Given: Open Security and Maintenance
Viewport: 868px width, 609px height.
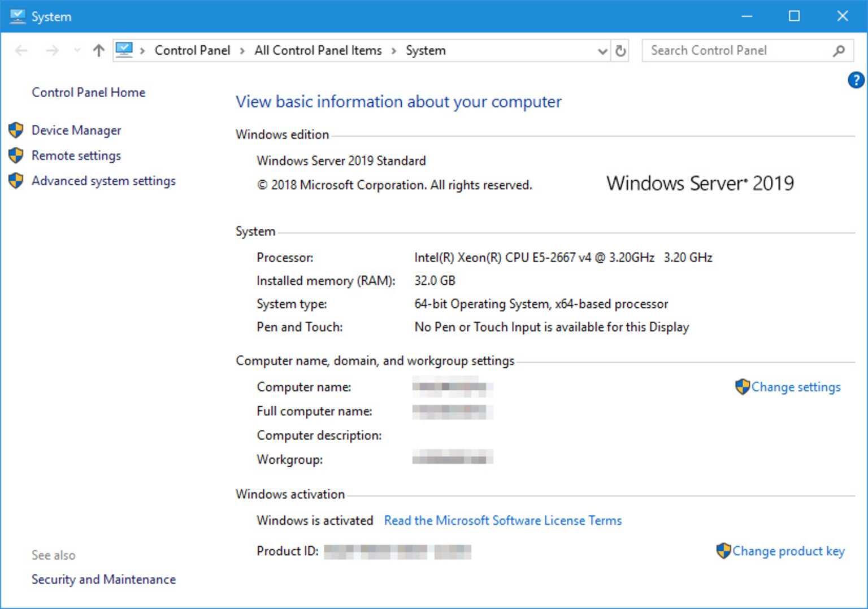Looking at the screenshot, I should 103,579.
